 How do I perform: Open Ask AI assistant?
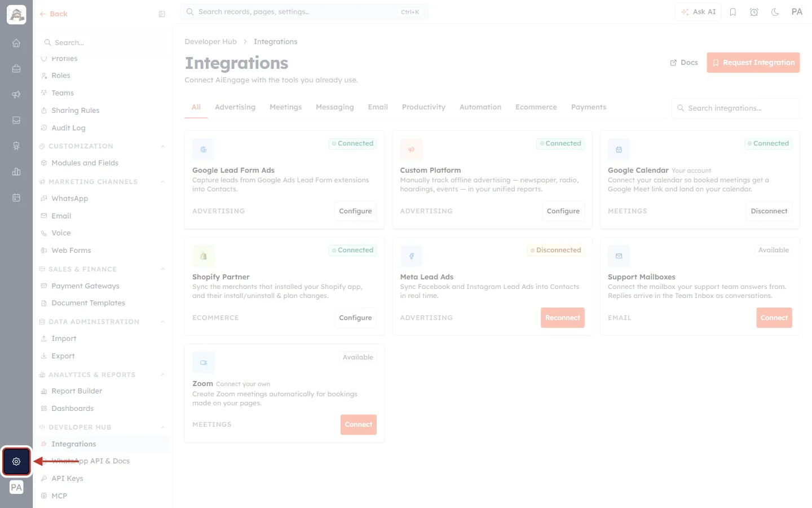[698, 12]
